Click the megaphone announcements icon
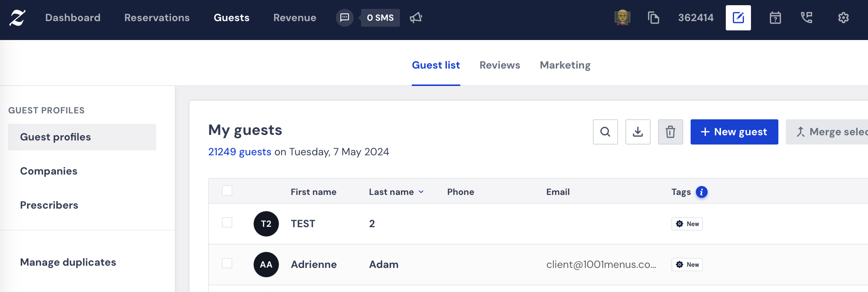The image size is (868, 292). [x=416, y=18]
